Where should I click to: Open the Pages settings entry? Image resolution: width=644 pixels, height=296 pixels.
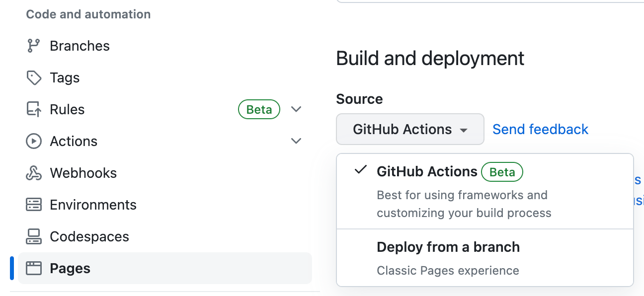click(70, 268)
